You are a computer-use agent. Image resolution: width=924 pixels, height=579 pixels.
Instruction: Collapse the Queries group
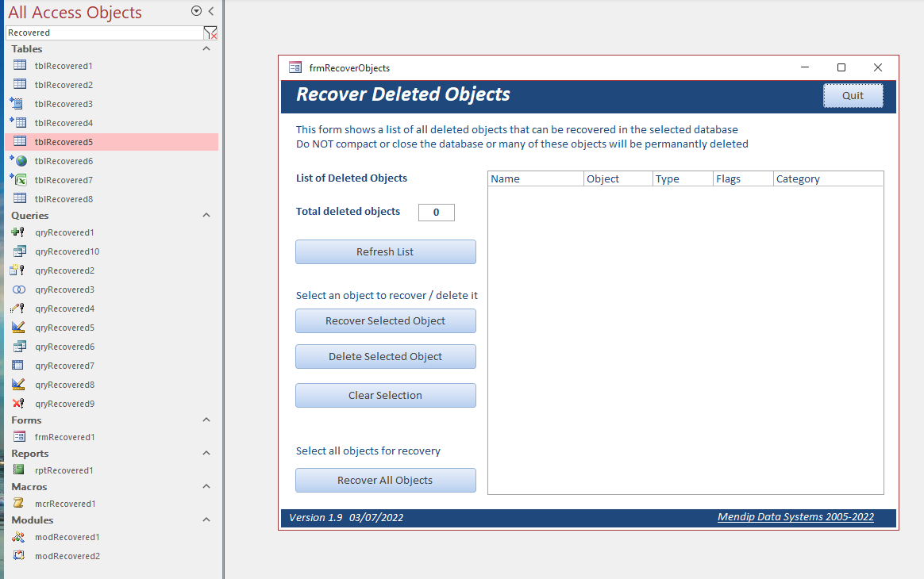(206, 215)
